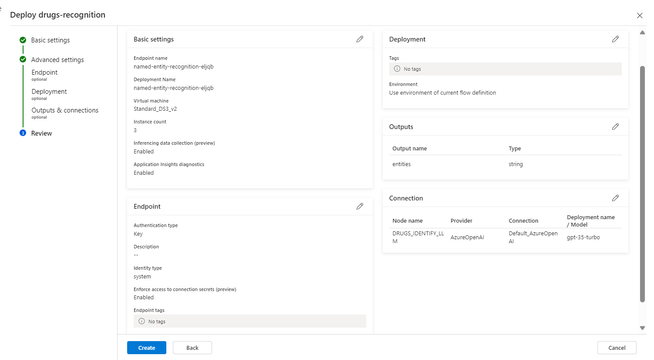This screenshot has width=654, height=360.
Task: Go to Advanced settings step
Action: point(58,60)
